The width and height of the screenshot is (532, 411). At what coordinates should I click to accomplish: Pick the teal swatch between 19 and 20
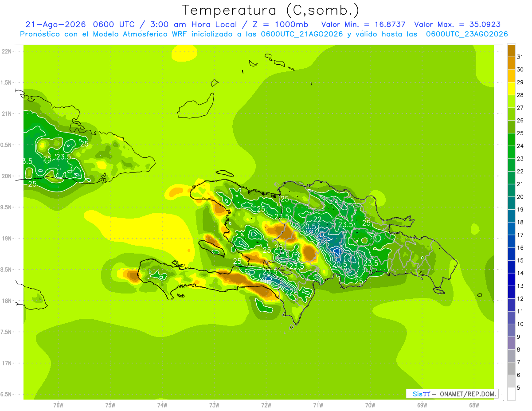pyautogui.click(x=511, y=203)
